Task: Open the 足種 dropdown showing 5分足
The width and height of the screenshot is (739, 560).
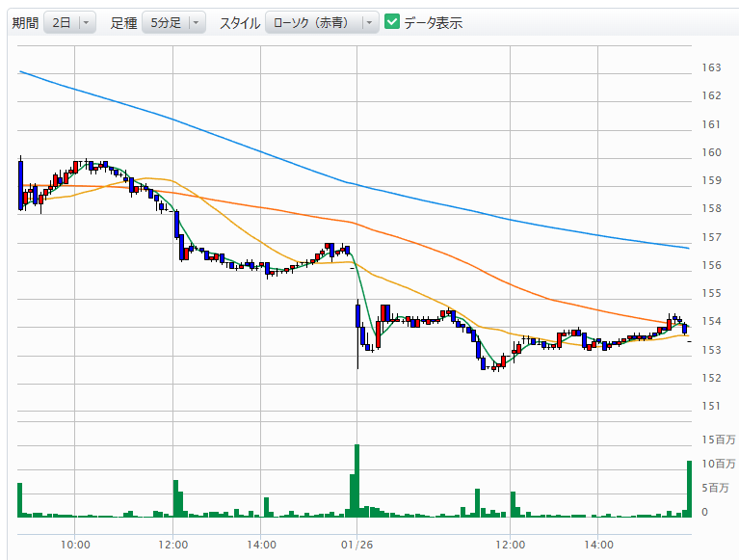Action: click(163, 22)
